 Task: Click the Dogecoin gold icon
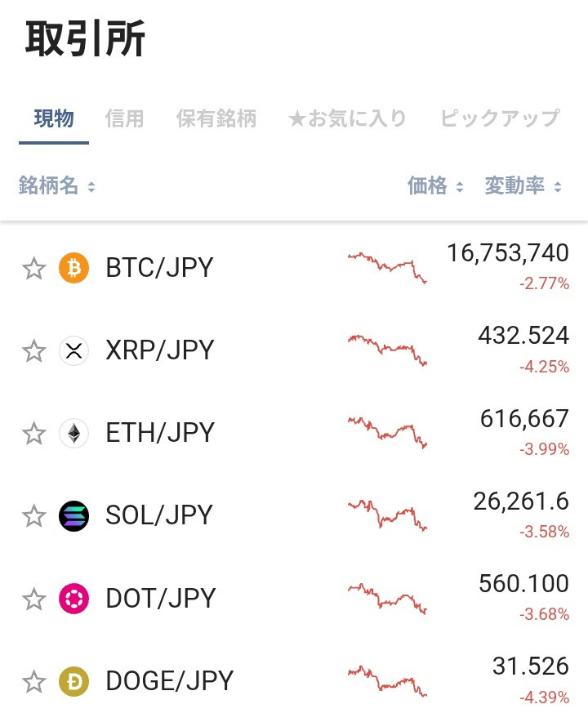coord(73,681)
